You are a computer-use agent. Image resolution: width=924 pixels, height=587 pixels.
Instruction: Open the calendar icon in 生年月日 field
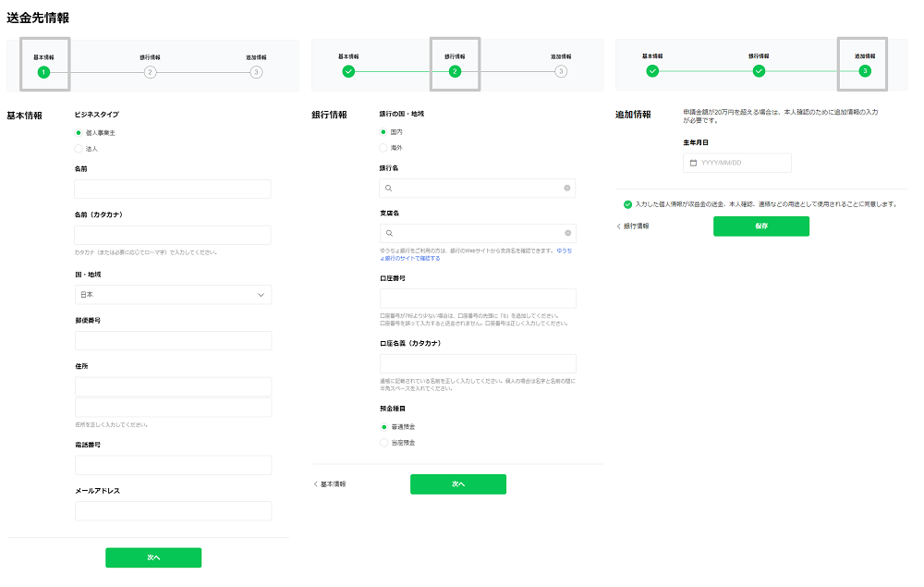pos(693,163)
